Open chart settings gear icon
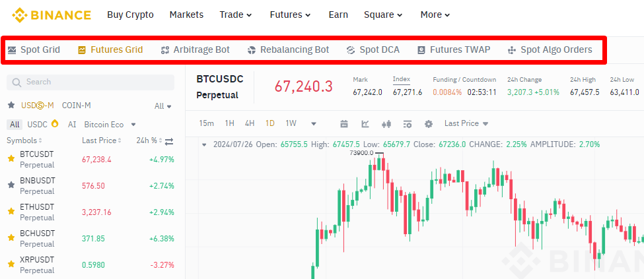644x279 pixels. 429,123
